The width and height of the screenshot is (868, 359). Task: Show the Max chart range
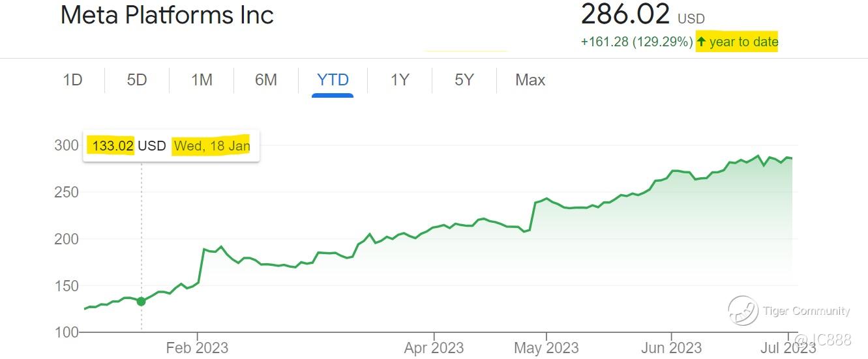(x=530, y=80)
